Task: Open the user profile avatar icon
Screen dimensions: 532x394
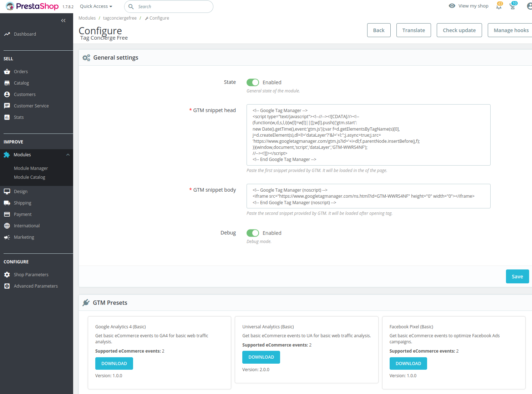Action: [530, 6]
